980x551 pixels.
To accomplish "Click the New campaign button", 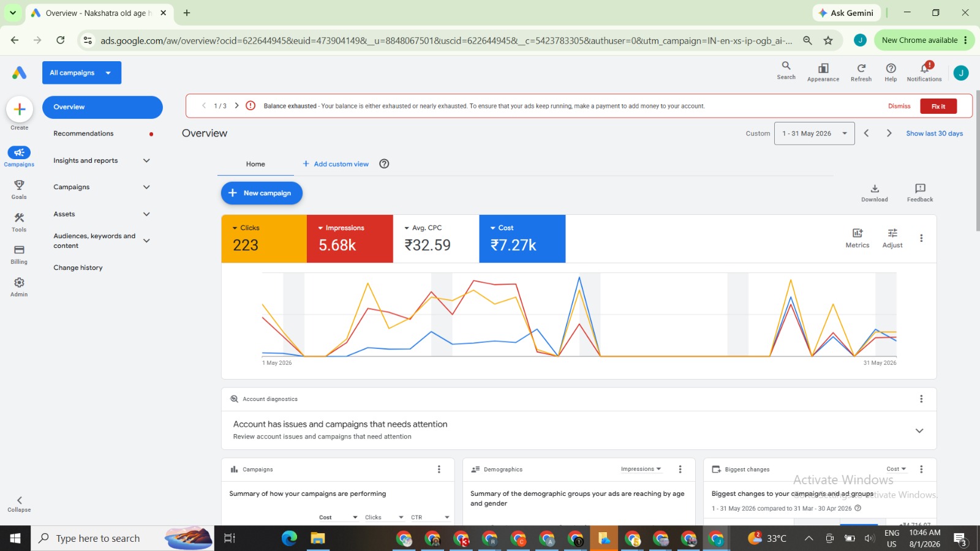I will 262,193.
